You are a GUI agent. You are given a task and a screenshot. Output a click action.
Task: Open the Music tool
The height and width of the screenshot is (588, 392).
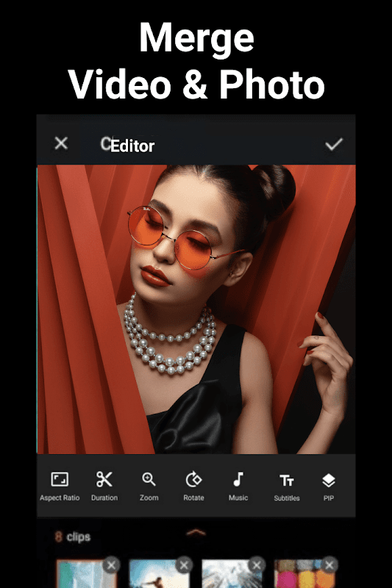click(x=238, y=487)
